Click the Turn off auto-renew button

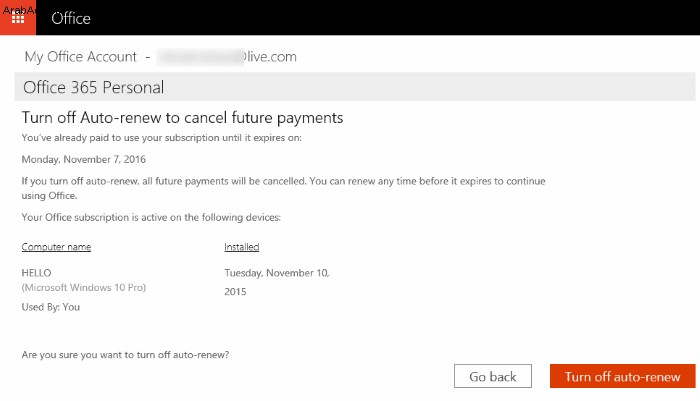pos(622,376)
